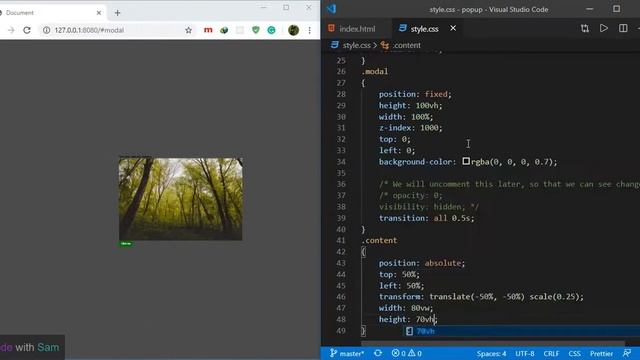Close the Document tab in Chrome
Viewport: 640px width, 360px height.
point(99,13)
